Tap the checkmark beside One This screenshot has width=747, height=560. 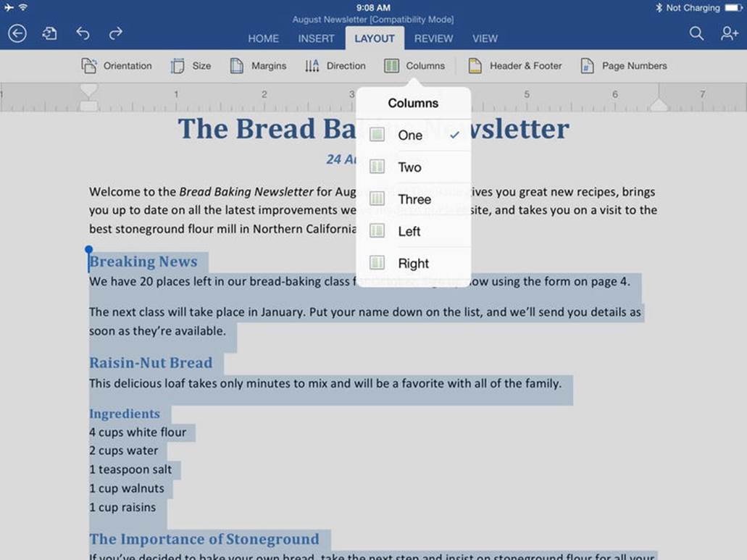454,135
